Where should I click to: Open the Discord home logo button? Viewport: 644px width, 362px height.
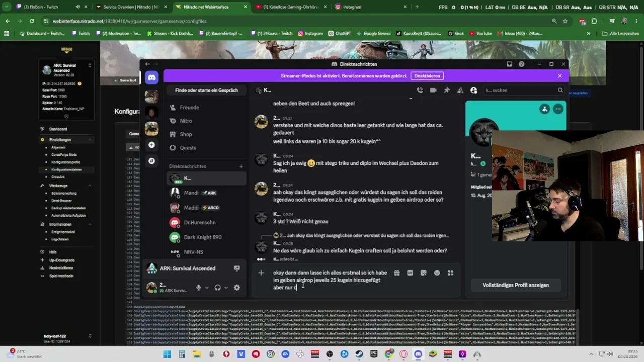click(x=151, y=77)
